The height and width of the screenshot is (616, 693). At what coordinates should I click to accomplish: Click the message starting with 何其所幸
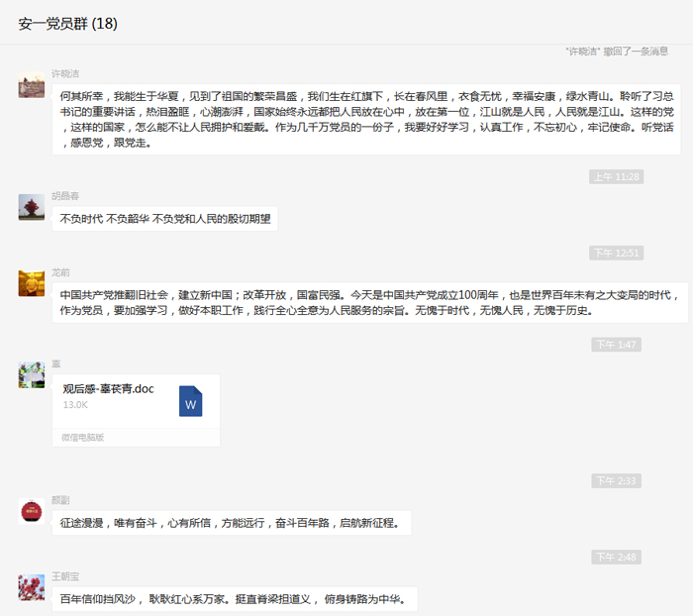[x=366, y=120]
